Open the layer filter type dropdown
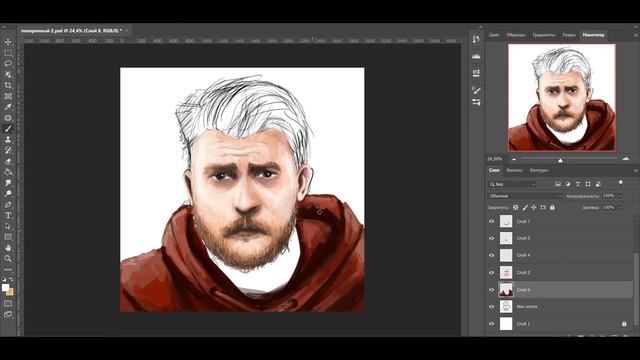Screen dimensions: 640x360 click(x=513, y=184)
